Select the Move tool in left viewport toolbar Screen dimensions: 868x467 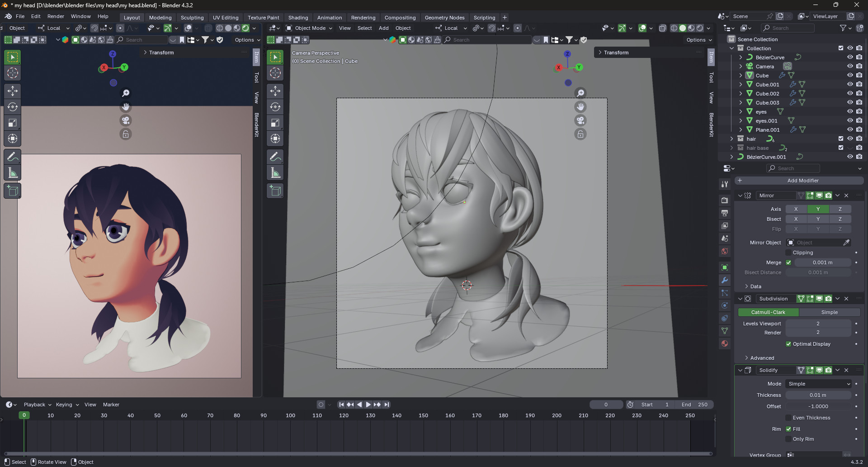[x=13, y=91]
